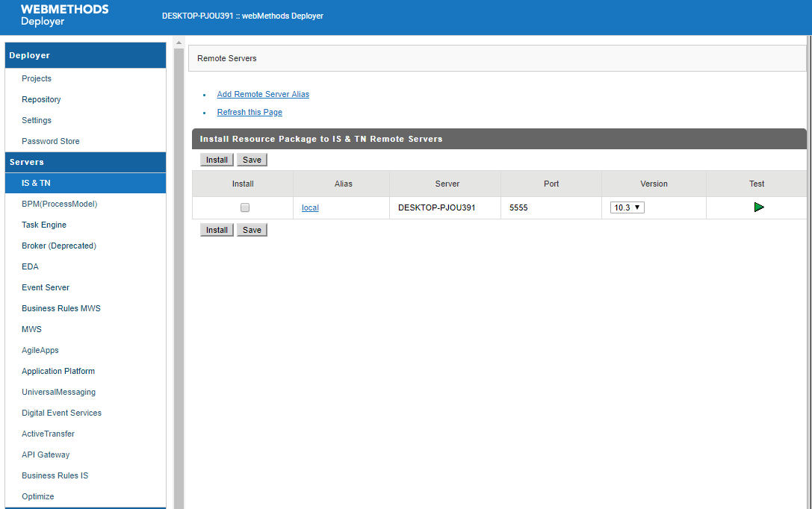Click the Remote Servers page title
This screenshot has width=812, height=509.
click(227, 58)
